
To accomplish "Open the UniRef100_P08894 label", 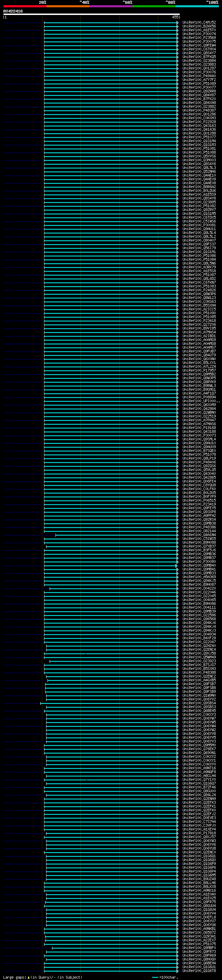I will [199, 397].
